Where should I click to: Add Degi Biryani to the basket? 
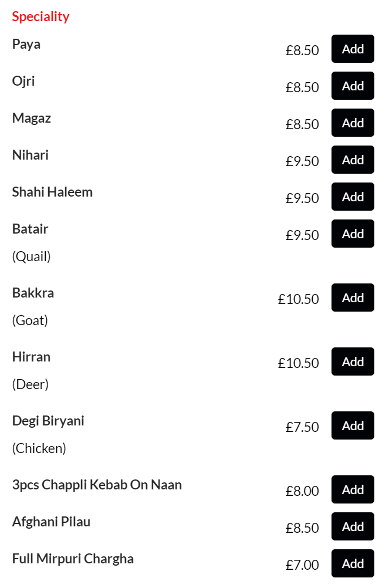[x=353, y=425]
